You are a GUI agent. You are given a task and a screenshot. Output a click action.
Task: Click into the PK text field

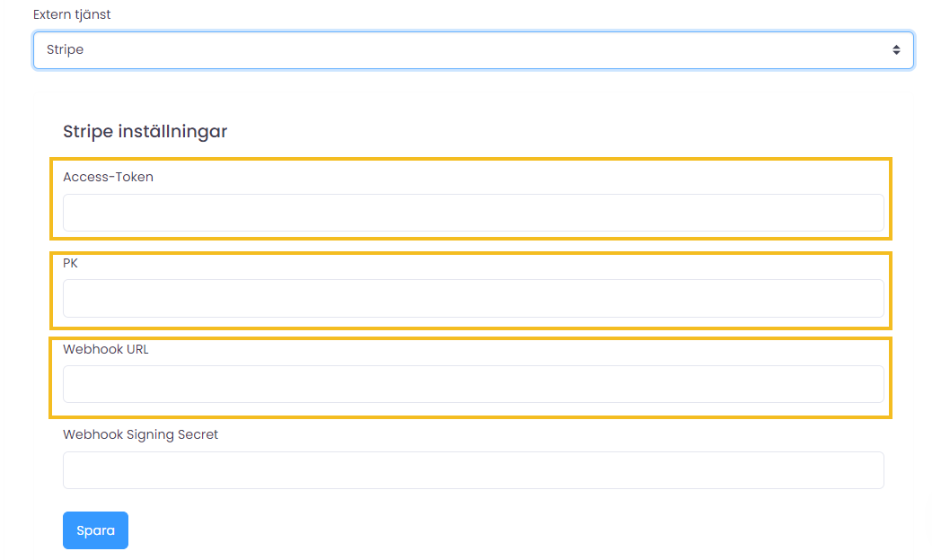pos(473,298)
